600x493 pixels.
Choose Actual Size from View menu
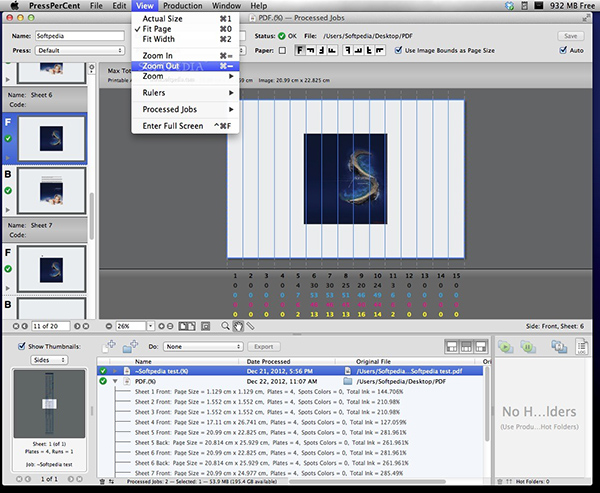185,18
